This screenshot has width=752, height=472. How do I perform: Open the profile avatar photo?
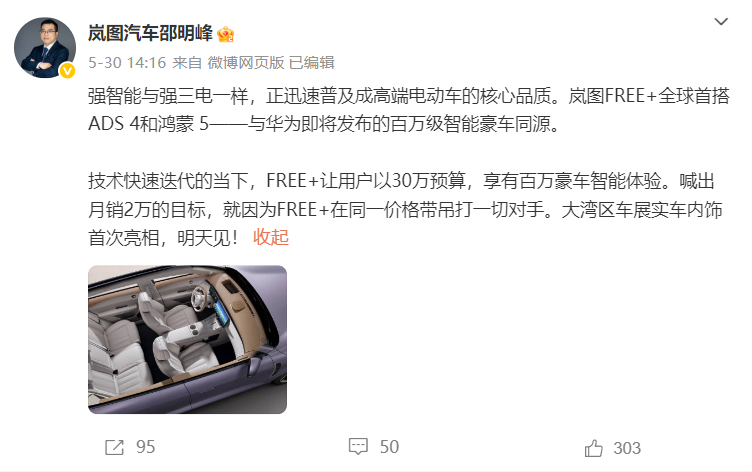click(x=45, y=47)
